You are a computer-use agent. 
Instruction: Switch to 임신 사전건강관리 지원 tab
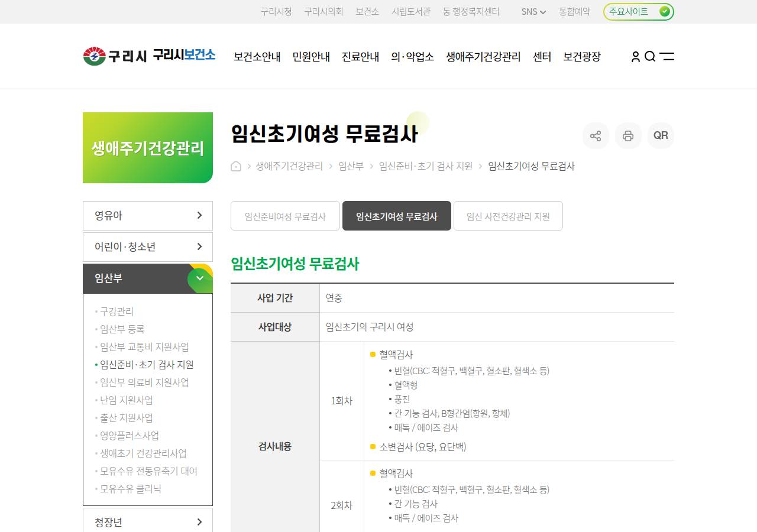(x=508, y=216)
